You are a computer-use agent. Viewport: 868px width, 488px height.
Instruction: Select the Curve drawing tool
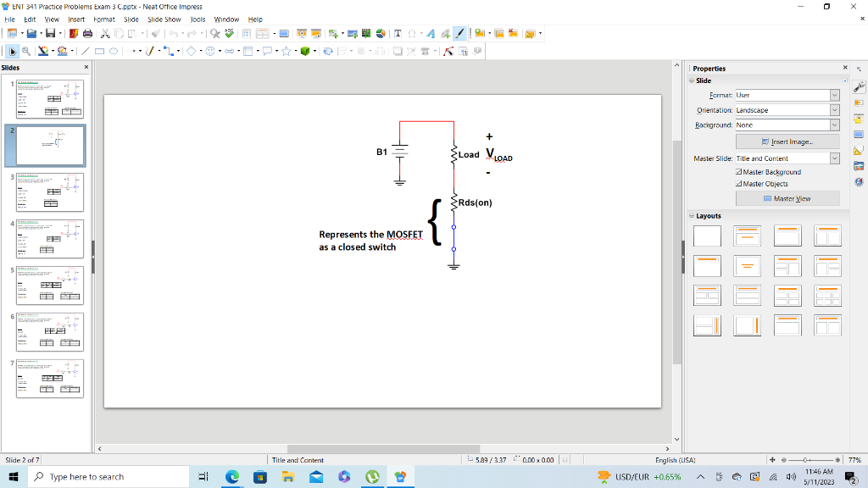[x=148, y=51]
